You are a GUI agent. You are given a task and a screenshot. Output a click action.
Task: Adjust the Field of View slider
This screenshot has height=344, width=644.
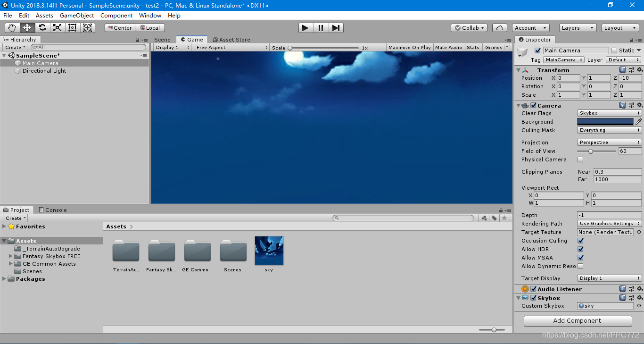pyautogui.click(x=597, y=151)
